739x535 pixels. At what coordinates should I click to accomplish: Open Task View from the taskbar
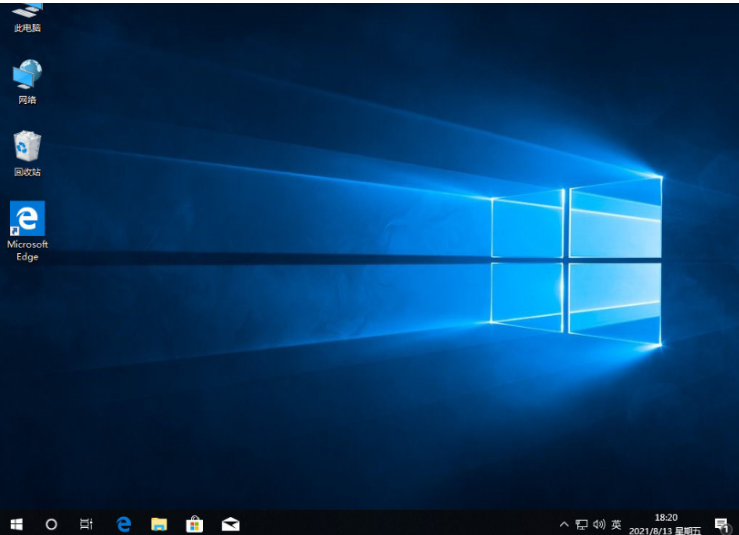coord(87,523)
